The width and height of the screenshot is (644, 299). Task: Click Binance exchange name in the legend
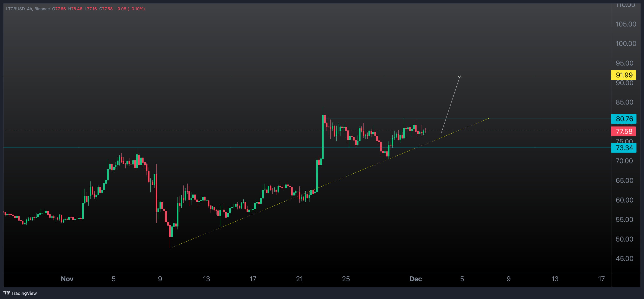pos(41,8)
